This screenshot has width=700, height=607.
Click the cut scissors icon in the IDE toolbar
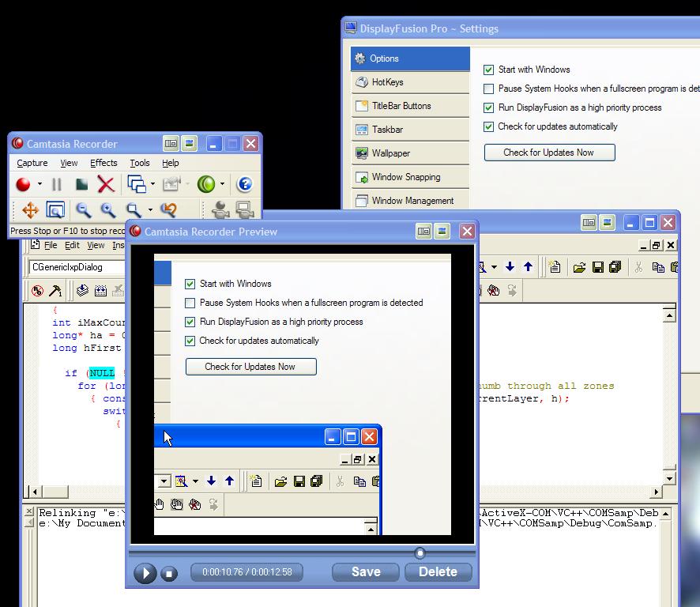638,268
